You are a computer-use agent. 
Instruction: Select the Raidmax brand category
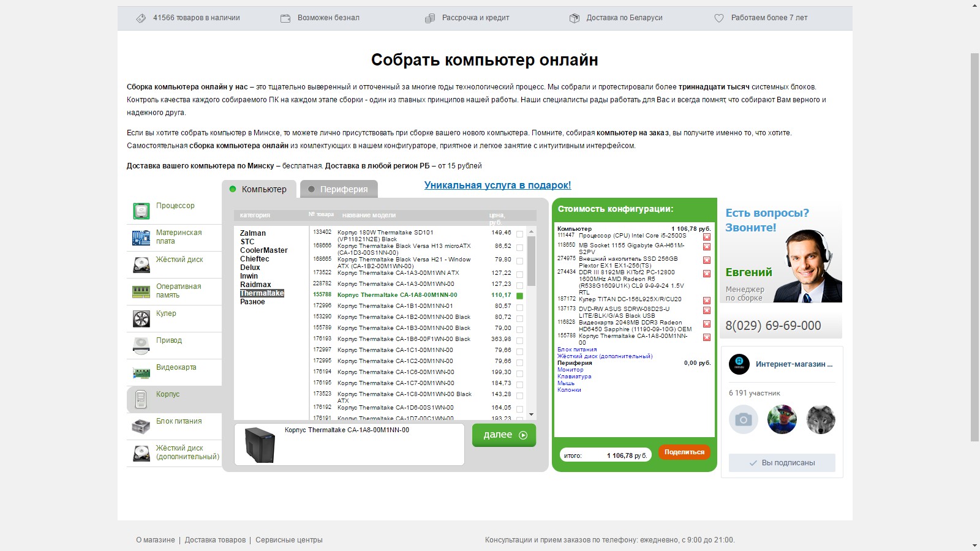click(255, 285)
